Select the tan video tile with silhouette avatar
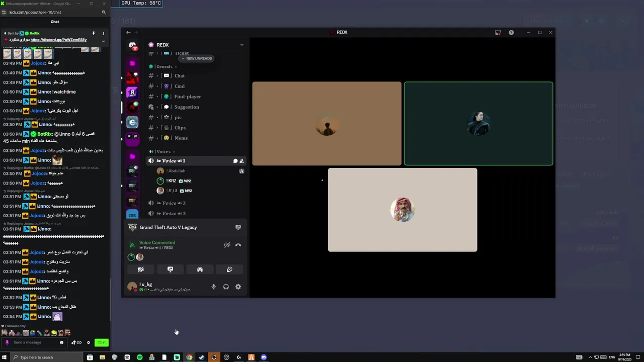Image resolution: width=644 pixels, height=362 pixels. point(327,124)
